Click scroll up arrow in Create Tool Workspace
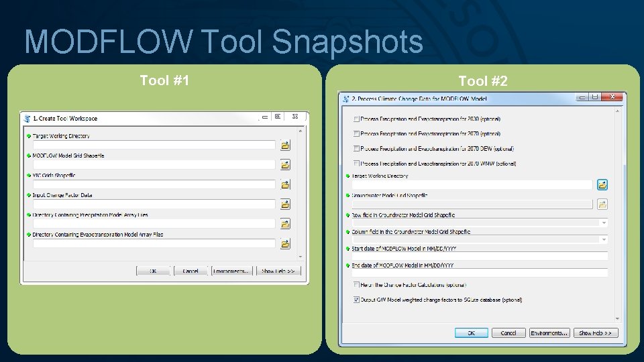Image resolution: width=644 pixels, height=362 pixels. pyautogui.click(x=301, y=131)
